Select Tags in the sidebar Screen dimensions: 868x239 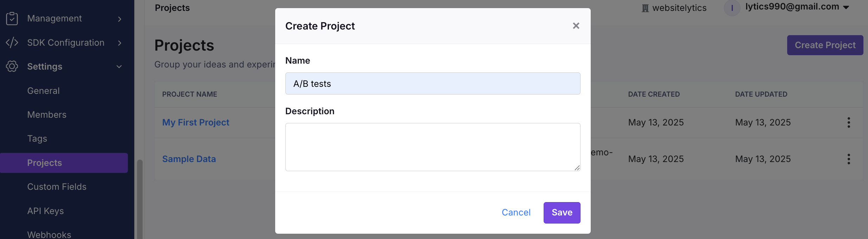coord(37,138)
